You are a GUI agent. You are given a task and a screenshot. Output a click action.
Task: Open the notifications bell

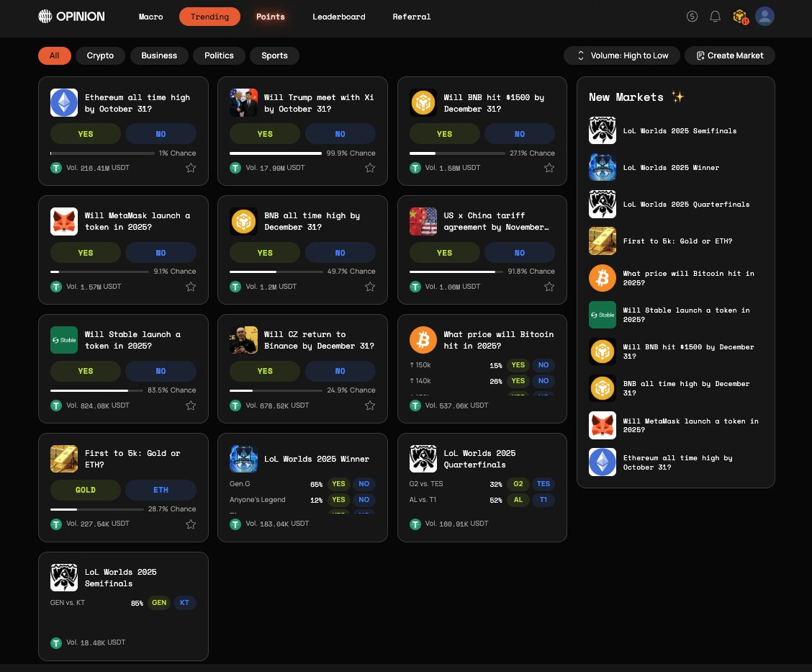click(x=715, y=17)
